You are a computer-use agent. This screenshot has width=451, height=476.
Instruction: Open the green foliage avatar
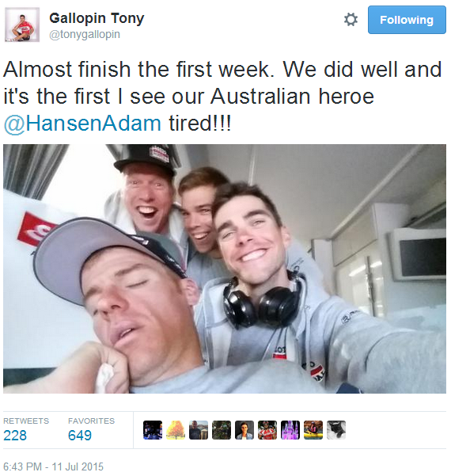click(x=222, y=430)
